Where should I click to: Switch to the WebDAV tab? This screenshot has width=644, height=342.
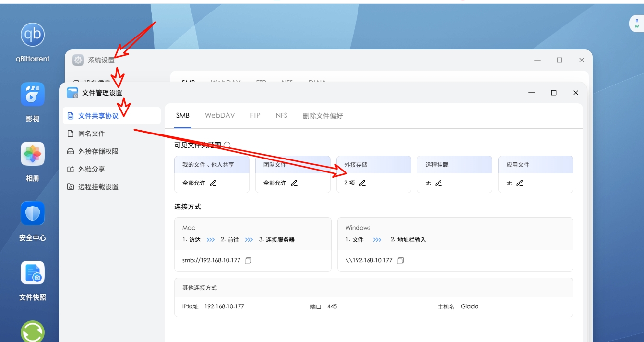click(220, 115)
